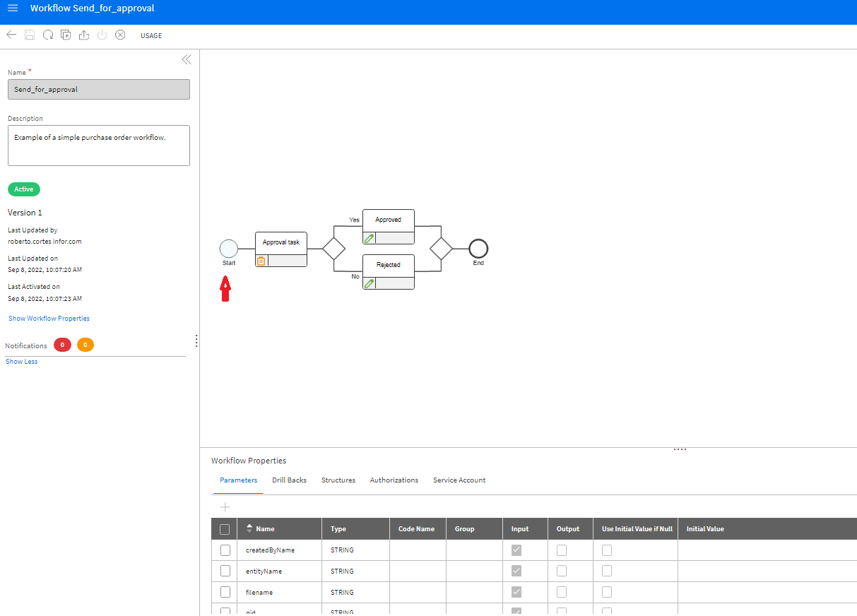Select the End event node
The width and height of the screenshot is (857, 616).
[x=478, y=249]
